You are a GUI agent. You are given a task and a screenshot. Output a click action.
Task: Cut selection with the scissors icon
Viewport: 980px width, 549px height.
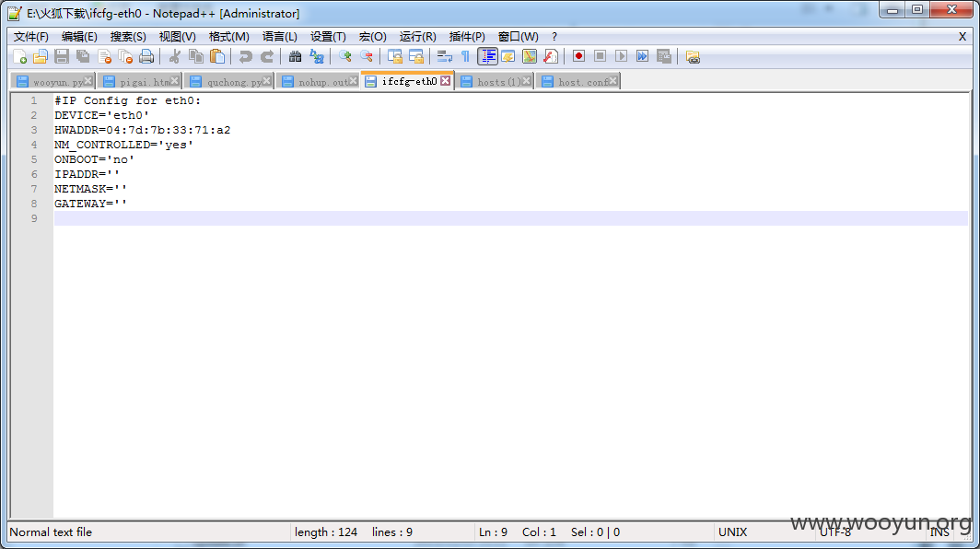[x=174, y=57]
